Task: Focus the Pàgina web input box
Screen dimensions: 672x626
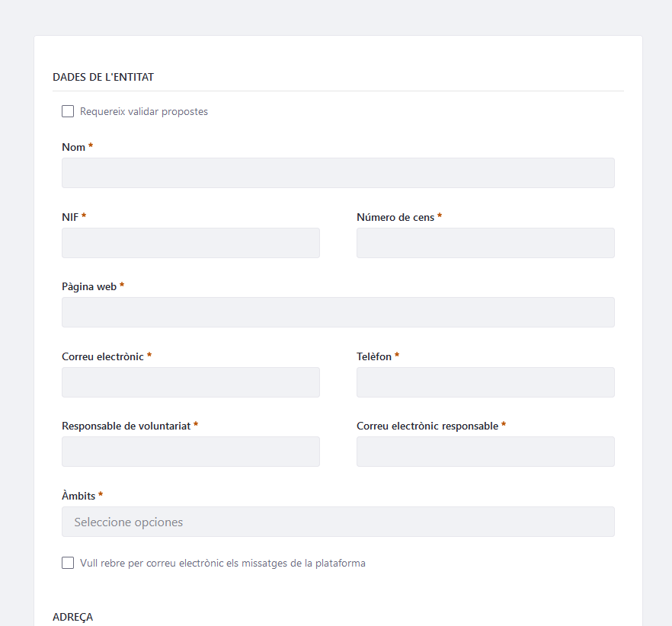Action: click(338, 312)
